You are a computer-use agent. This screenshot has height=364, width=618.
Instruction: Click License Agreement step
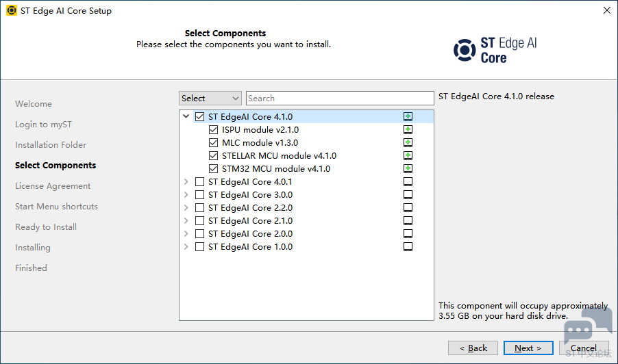coord(53,185)
